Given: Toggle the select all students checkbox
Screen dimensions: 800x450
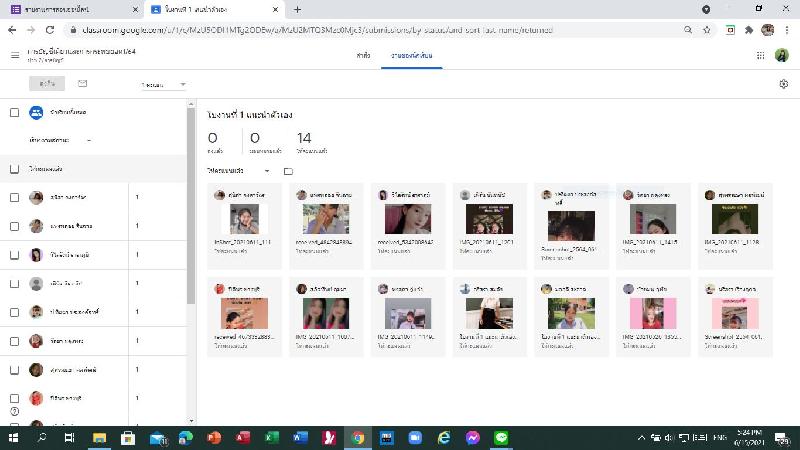Looking at the screenshot, I should point(14,112).
